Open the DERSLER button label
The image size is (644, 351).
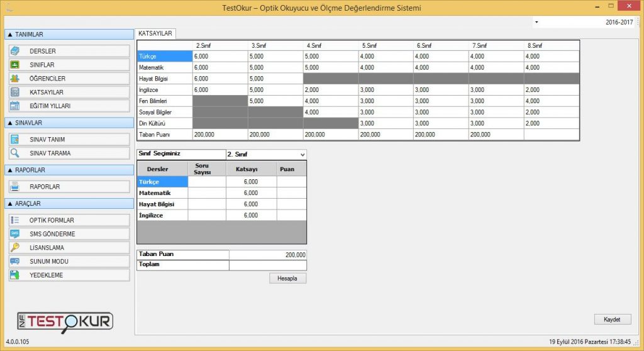point(43,51)
